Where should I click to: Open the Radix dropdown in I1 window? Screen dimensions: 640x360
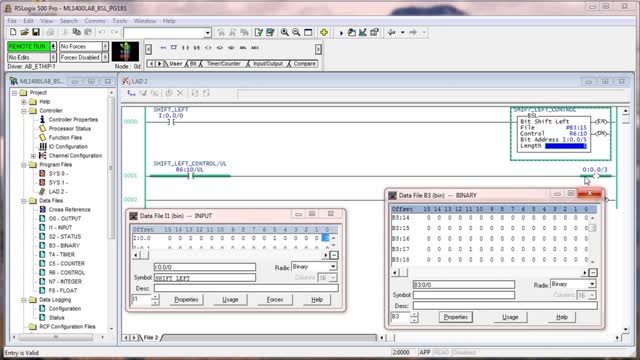click(333, 267)
